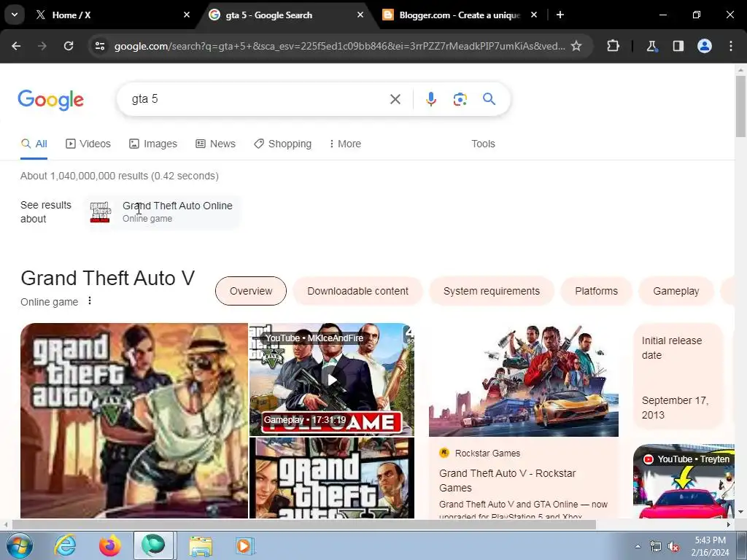Screen dimensions: 747x560
Task: Open the Rockstar Games artwork image
Action: click(524, 380)
